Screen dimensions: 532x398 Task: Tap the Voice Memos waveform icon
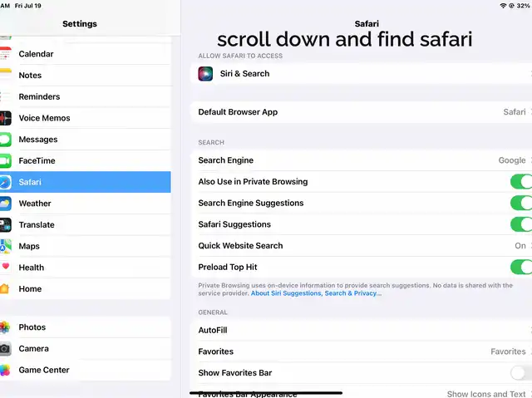(x=5, y=118)
